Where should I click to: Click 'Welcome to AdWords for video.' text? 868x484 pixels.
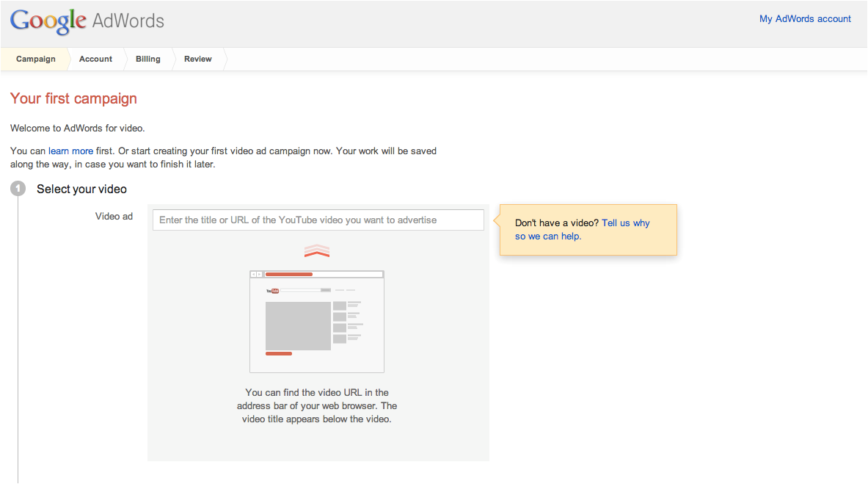(78, 128)
